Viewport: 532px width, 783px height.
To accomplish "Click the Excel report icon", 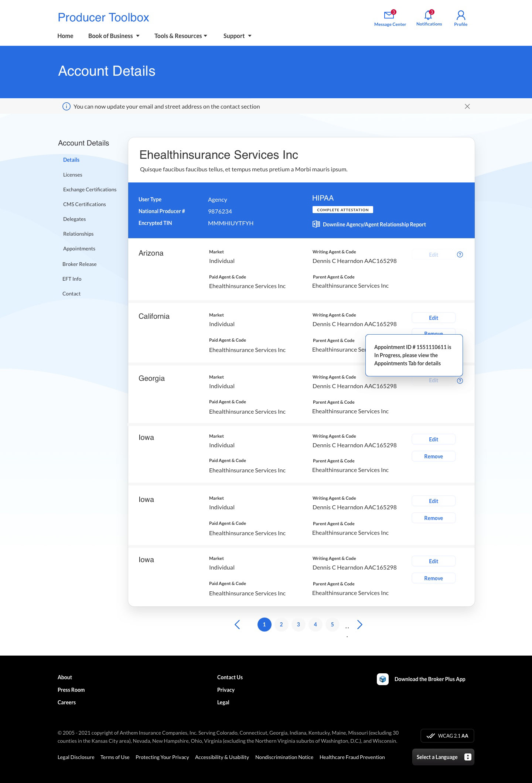I will (316, 224).
